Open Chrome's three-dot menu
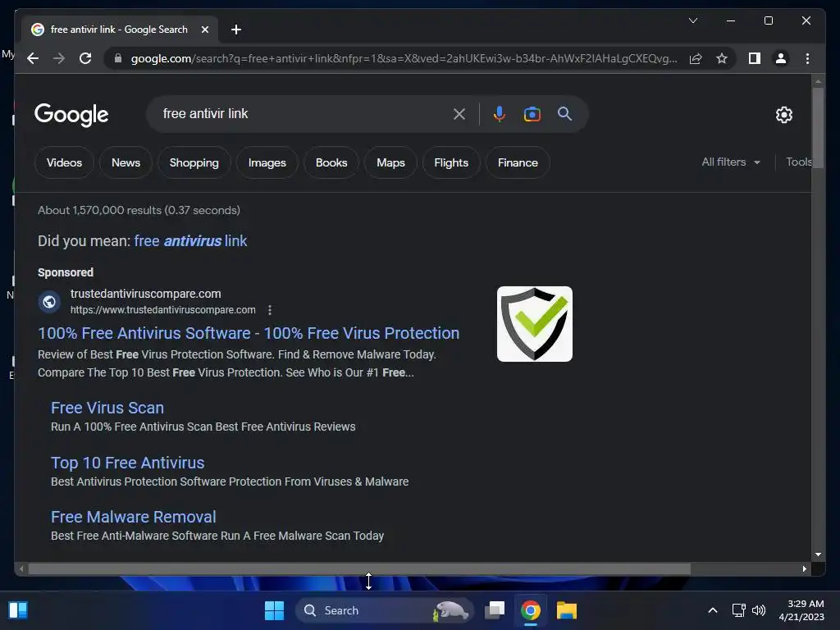 (807, 58)
